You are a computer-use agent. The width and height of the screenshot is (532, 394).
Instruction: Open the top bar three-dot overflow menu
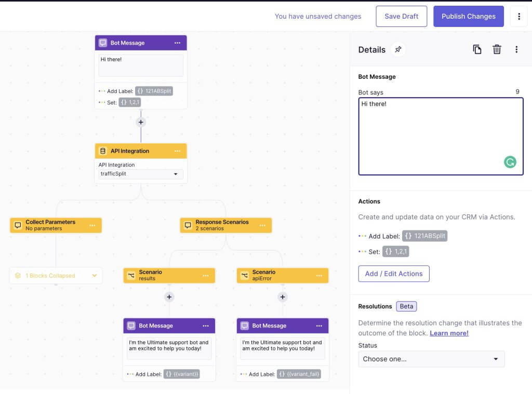(x=519, y=16)
